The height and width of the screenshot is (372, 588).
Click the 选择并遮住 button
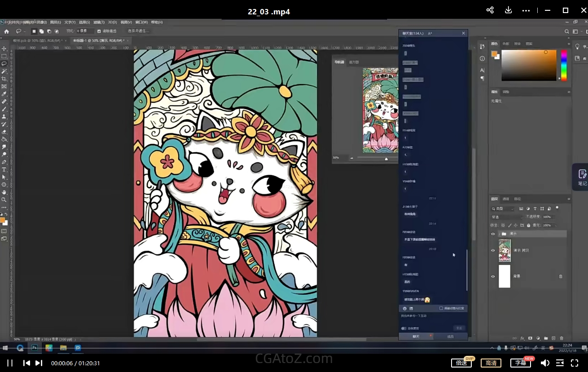pos(138,31)
